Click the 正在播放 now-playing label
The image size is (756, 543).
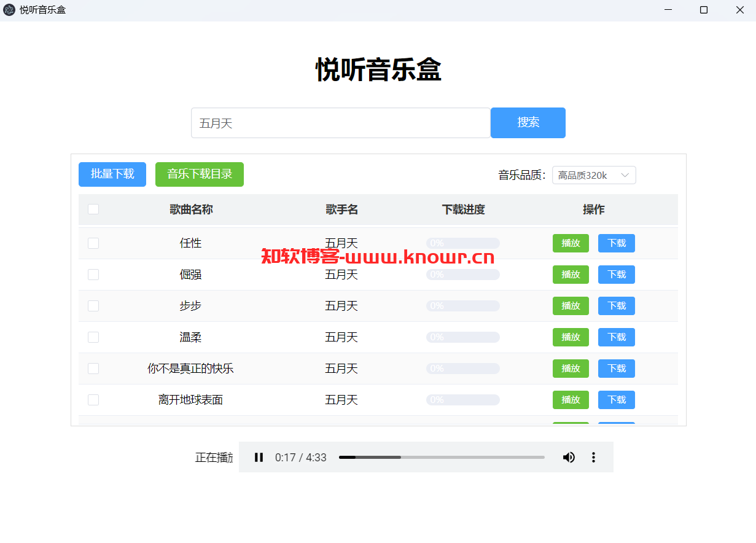214,458
